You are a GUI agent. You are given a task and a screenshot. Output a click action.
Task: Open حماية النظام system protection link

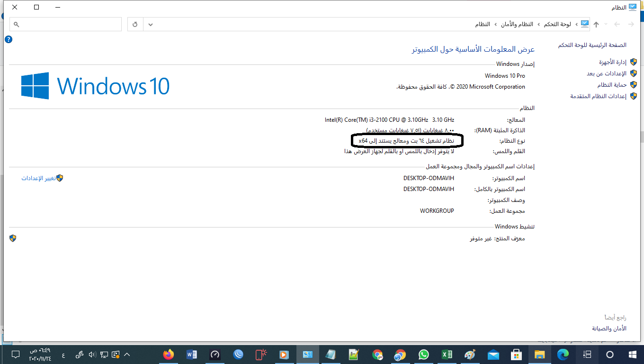[612, 85]
